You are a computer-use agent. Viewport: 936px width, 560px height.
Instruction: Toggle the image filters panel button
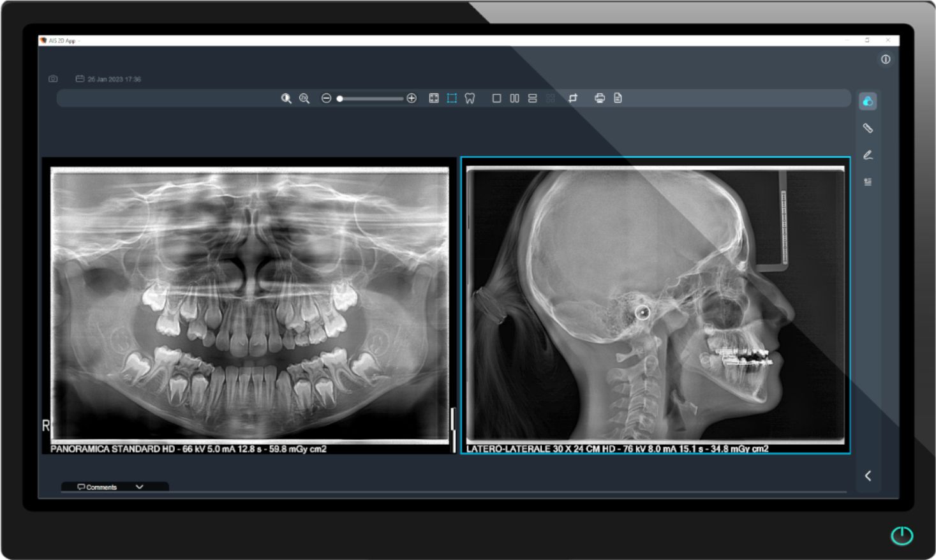pyautogui.click(x=868, y=101)
